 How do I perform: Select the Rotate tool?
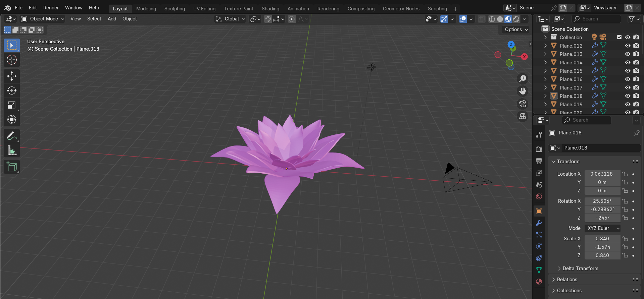tap(12, 91)
